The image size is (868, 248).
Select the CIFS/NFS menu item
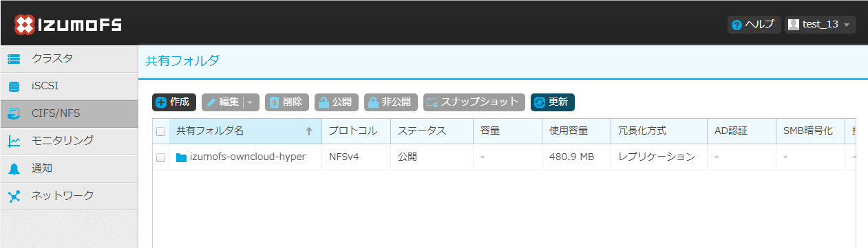69,114
